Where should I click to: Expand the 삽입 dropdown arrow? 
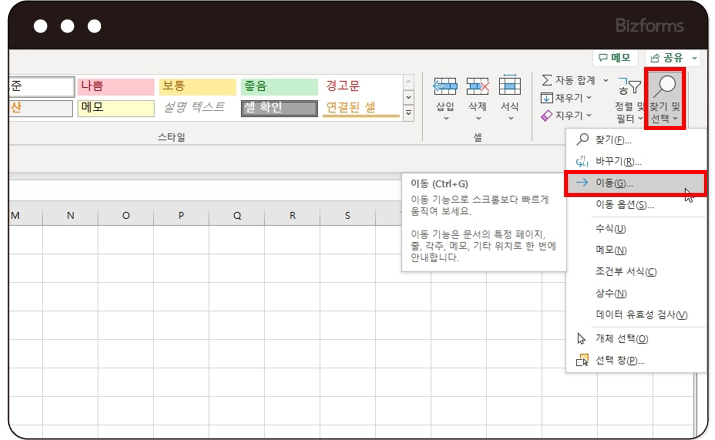pos(446,119)
